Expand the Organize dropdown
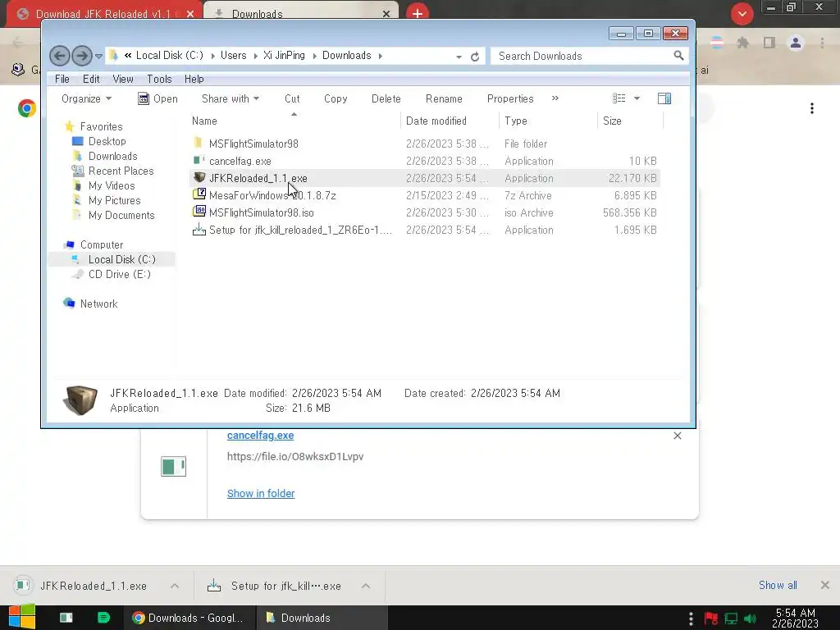Image resolution: width=840 pixels, height=630 pixels. coord(86,98)
